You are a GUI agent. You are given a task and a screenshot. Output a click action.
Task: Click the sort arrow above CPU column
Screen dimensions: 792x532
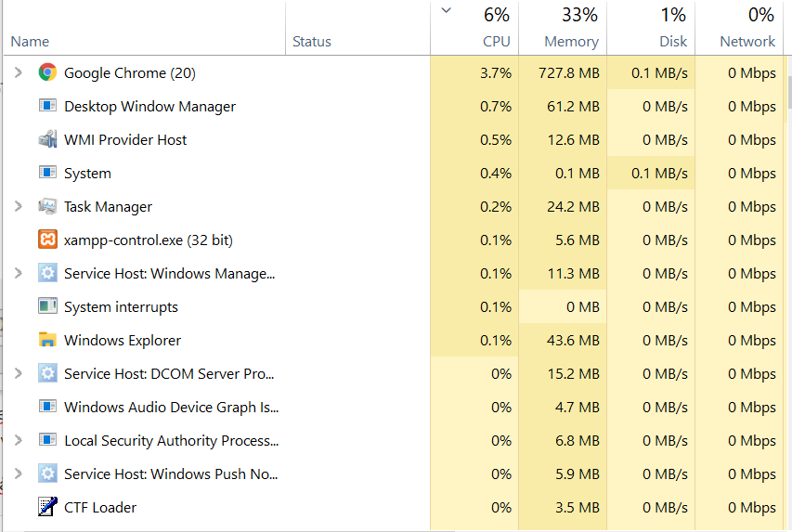coord(446,10)
